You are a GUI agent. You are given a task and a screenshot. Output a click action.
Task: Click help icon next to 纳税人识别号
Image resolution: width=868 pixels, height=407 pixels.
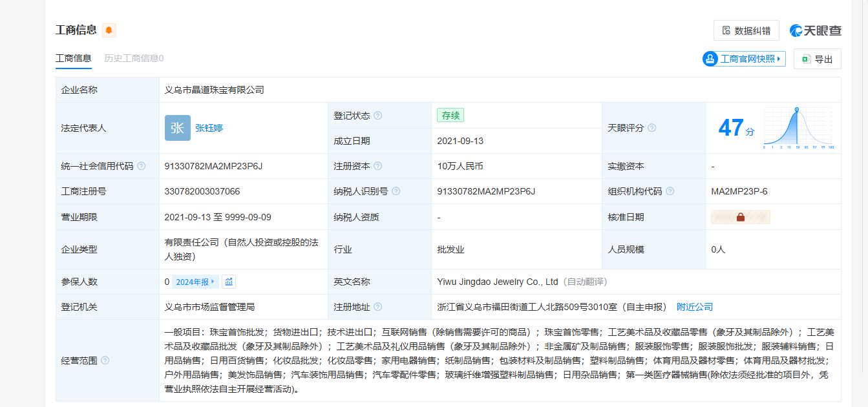click(396, 191)
